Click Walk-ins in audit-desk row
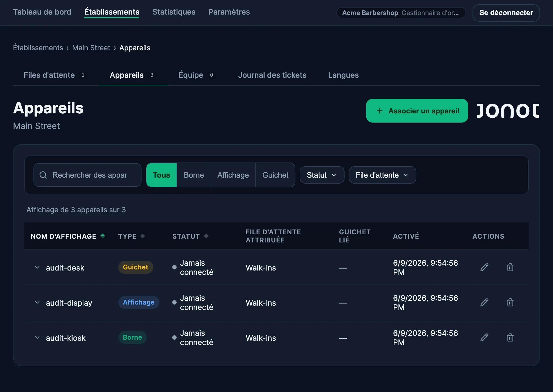The width and height of the screenshot is (553, 392). point(261,268)
